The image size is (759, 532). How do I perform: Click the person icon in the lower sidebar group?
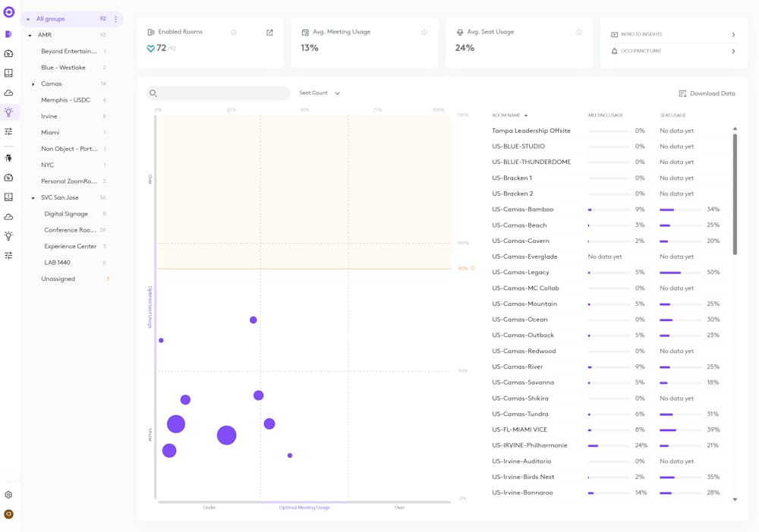10,158
